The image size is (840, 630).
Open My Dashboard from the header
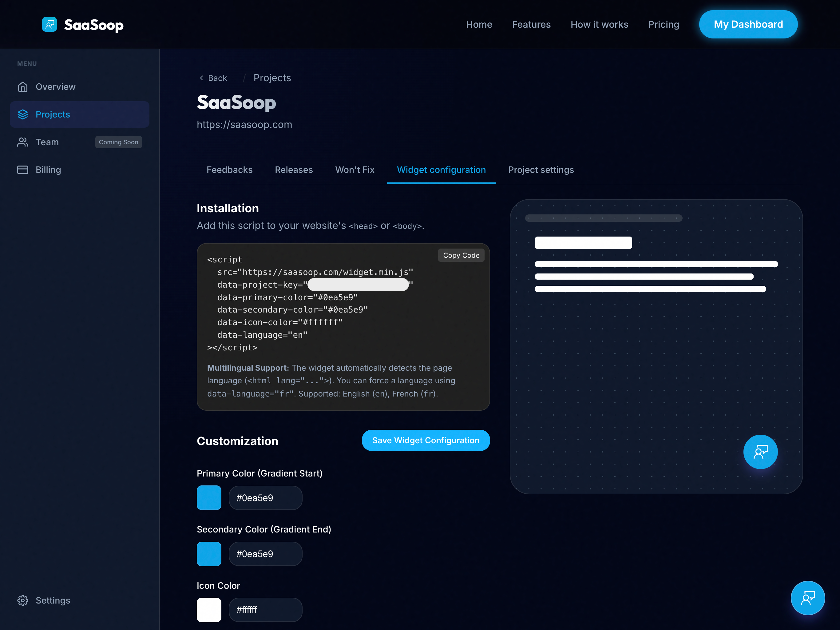pyautogui.click(x=748, y=24)
